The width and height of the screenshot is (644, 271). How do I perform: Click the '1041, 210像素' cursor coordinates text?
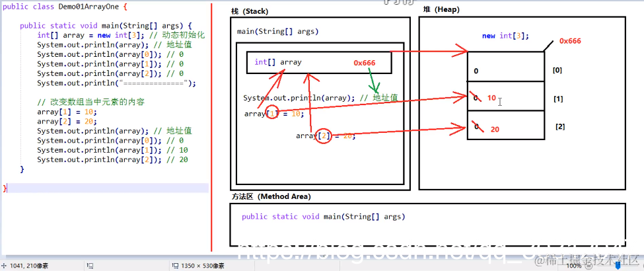tap(29, 266)
